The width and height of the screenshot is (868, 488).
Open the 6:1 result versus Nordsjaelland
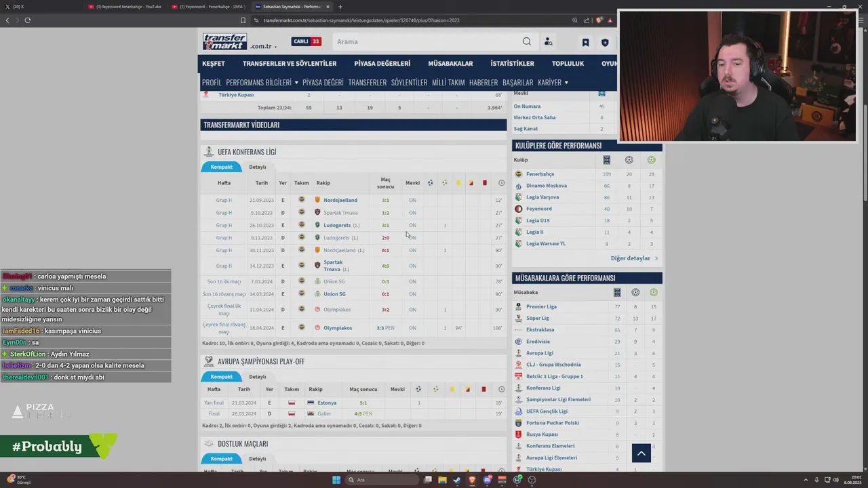[x=385, y=250]
